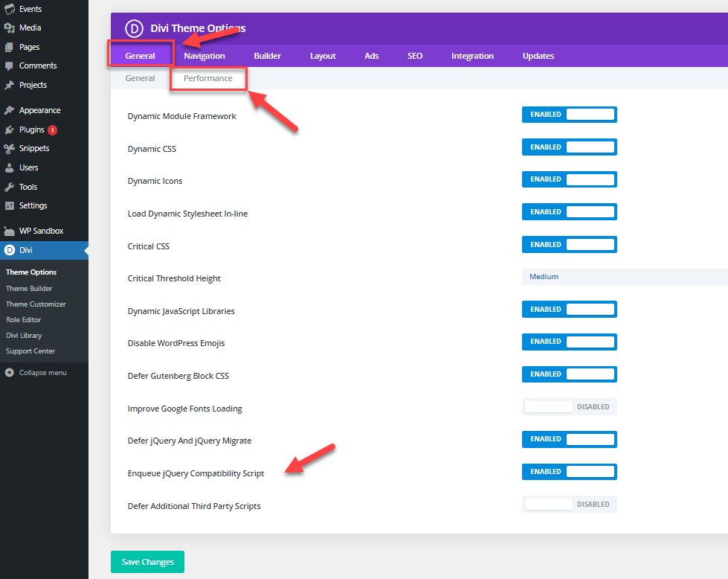Open the Updates tab
The image size is (728, 579).
[538, 56]
